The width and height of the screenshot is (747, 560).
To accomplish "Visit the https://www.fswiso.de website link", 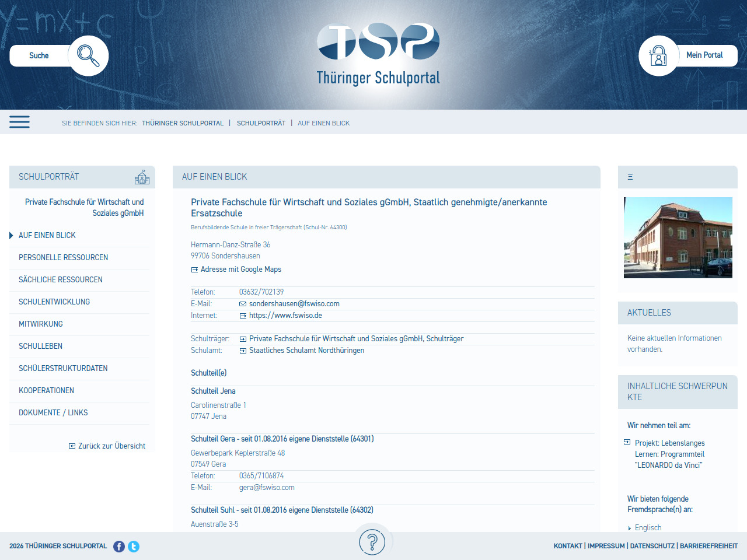I will click(285, 316).
